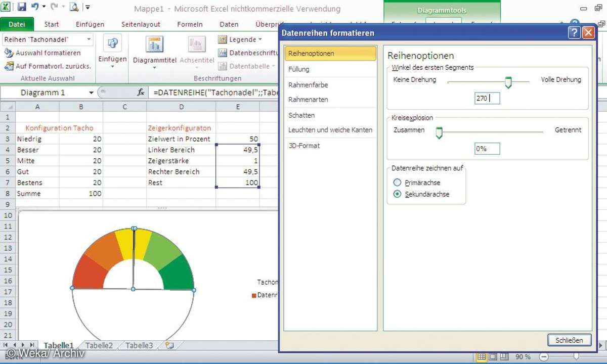Image resolution: width=607 pixels, height=364 pixels.
Task: Open the Undo history dropdown arrow
Action: (44, 7)
